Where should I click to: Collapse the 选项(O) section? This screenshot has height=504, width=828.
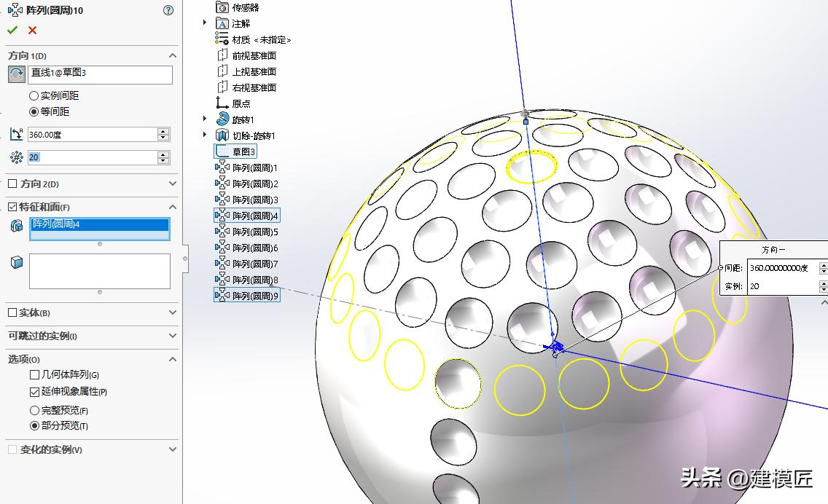point(173,358)
